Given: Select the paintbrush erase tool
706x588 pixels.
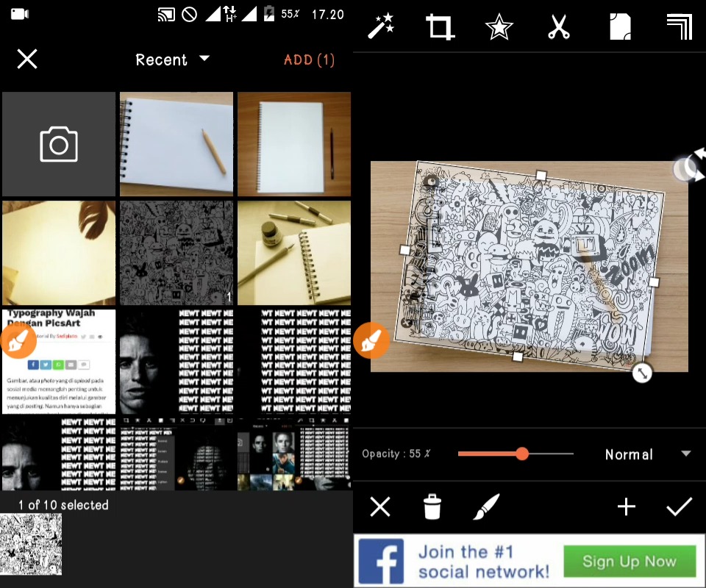Looking at the screenshot, I should click(x=486, y=506).
